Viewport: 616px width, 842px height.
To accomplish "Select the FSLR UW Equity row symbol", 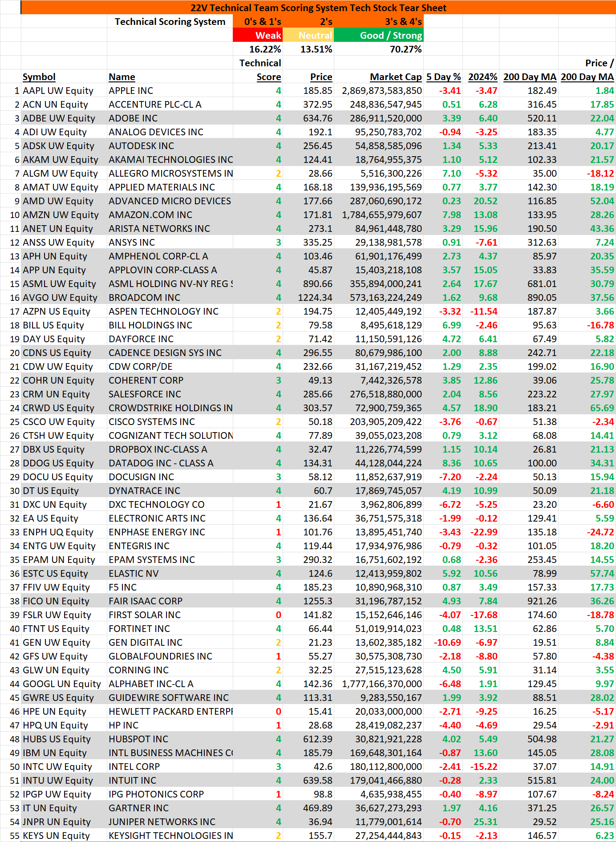I will [x=57, y=615].
